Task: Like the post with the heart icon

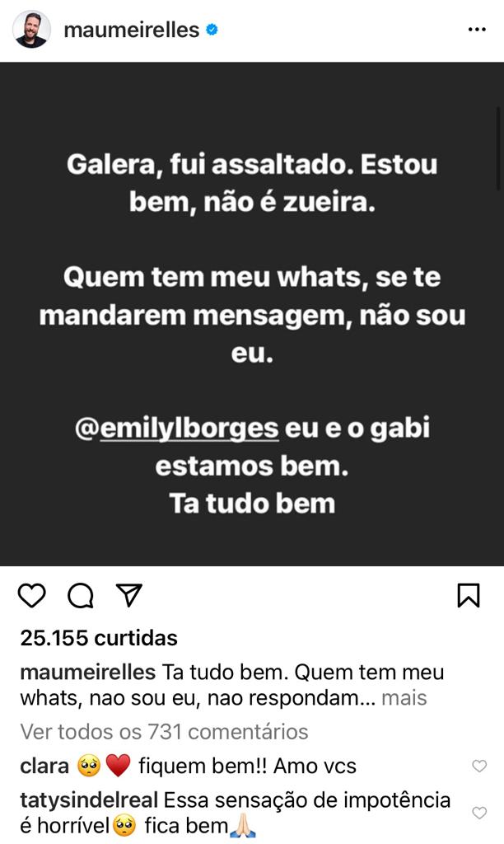Action: (32, 595)
